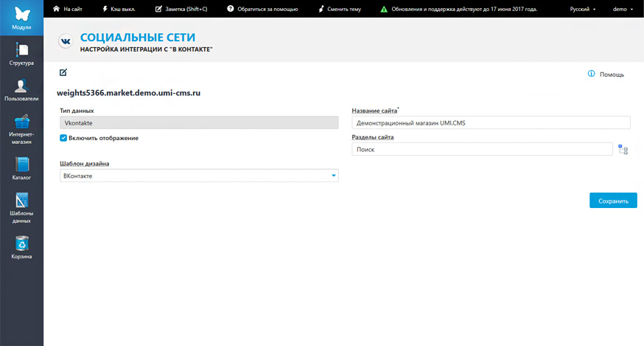
Task: Open the Структура module
Action: (21, 54)
